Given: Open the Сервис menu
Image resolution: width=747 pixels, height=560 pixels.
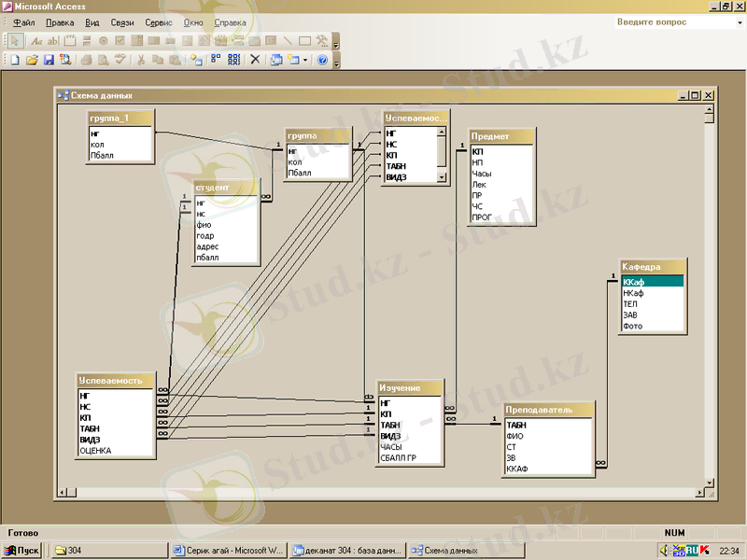Looking at the screenshot, I should coord(158,21).
